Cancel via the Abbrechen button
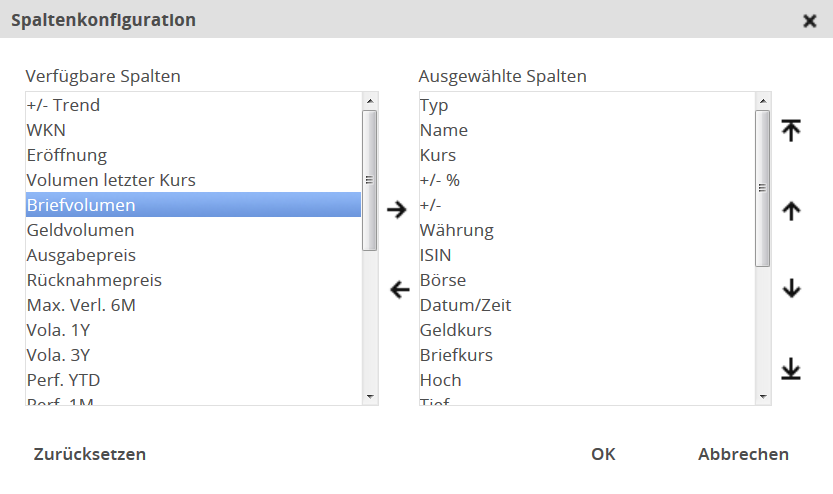This screenshot has width=833, height=494. pos(743,454)
